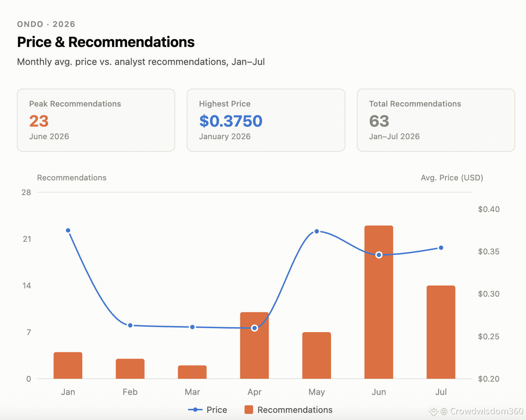Click the March recommendations bar
Screen dimensions: 526x420
pos(192,372)
